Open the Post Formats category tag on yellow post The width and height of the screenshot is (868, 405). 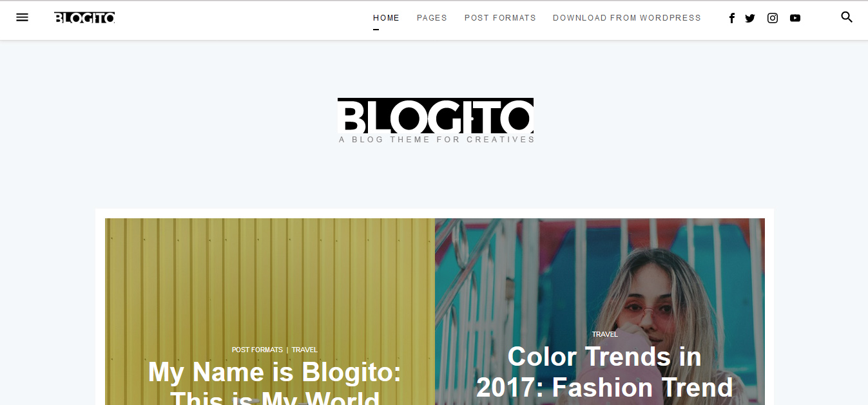(x=257, y=350)
